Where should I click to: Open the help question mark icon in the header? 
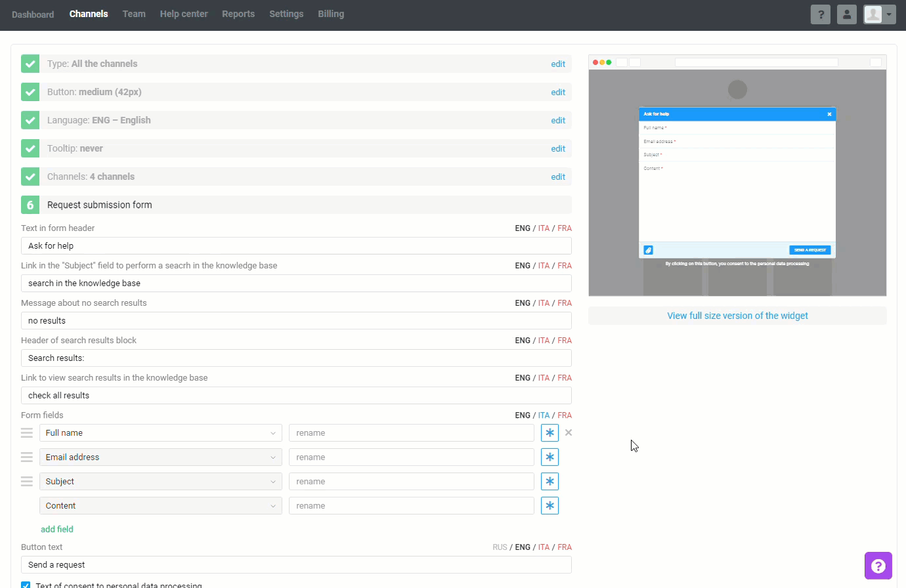point(820,14)
